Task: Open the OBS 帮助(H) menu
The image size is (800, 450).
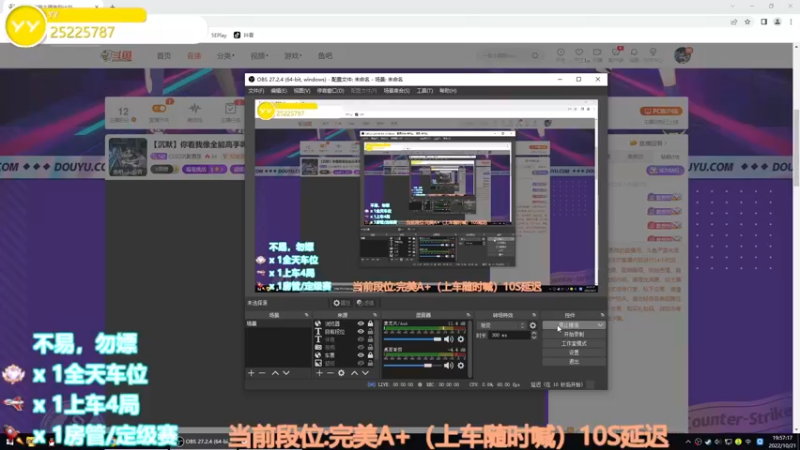Action: [x=448, y=91]
